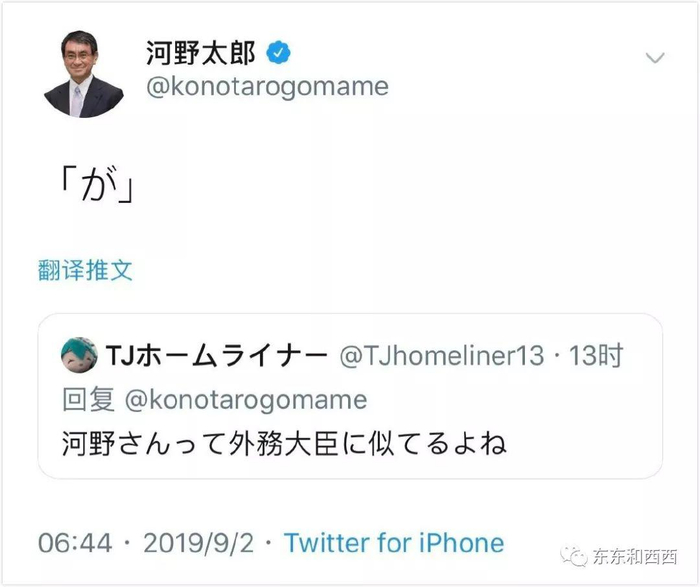Click the @konotarogomame handle under the name
The height and width of the screenshot is (587, 700).
(x=267, y=88)
